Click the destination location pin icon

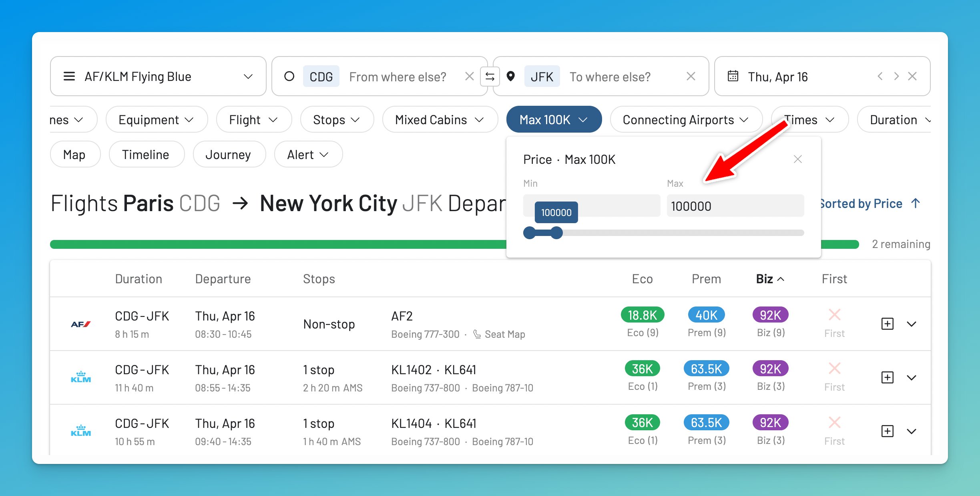tap(512, 76)
